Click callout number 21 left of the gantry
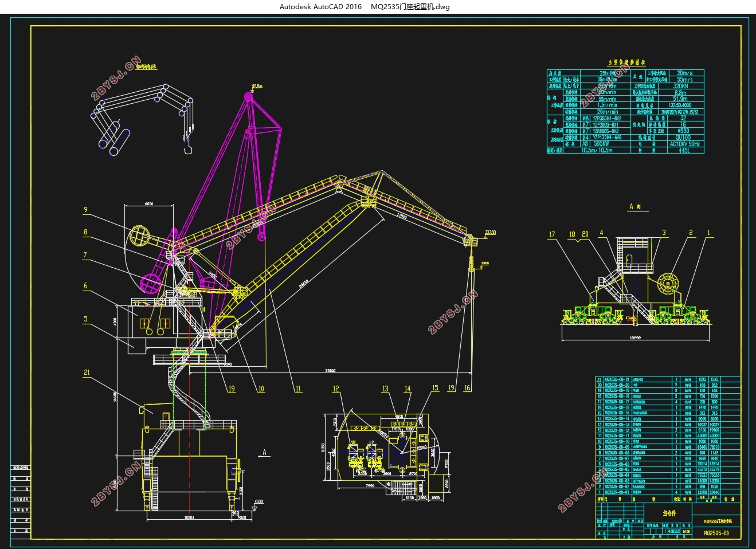 point(87,372)
